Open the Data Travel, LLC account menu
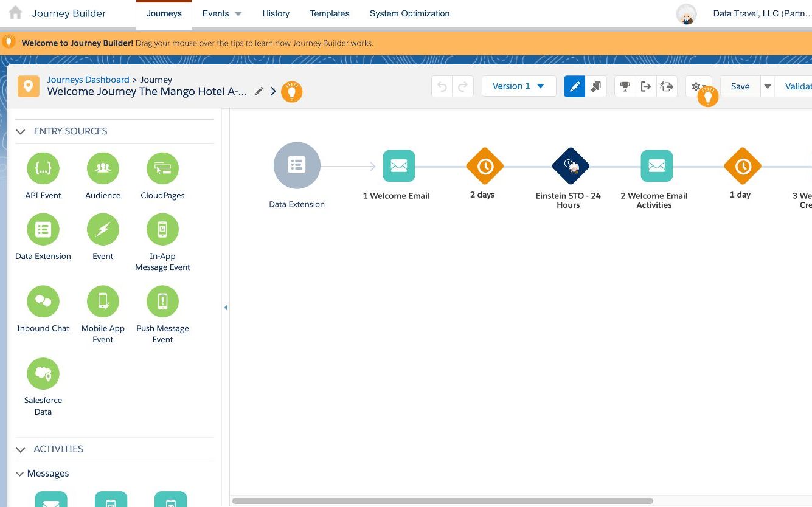 (x=762, y=13)
